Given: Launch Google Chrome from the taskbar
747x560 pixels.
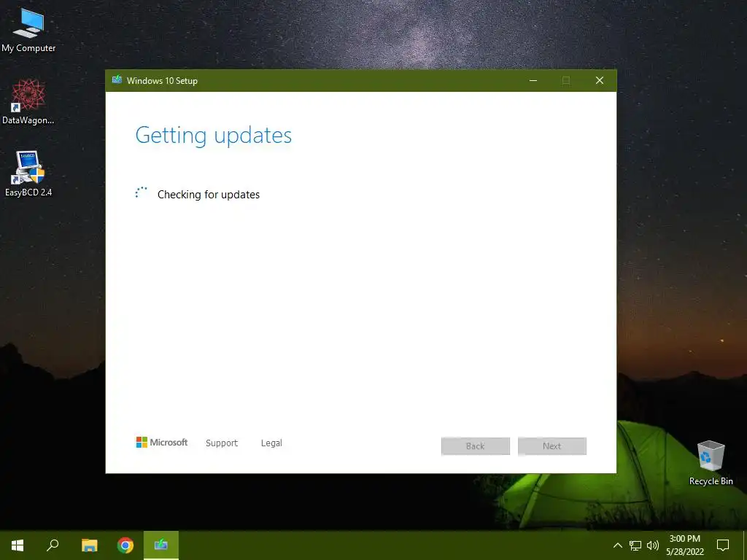Looking at the screenshot, I should click(x=125, y=545).
